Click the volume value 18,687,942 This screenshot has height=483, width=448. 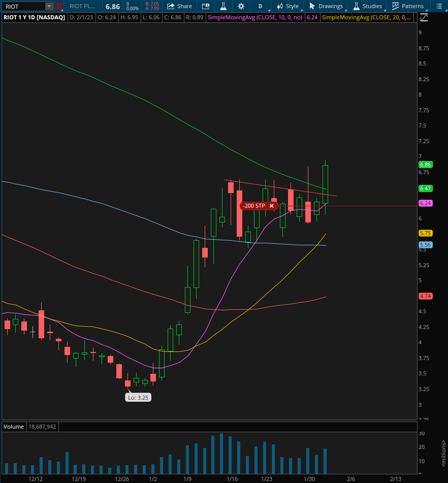click(42, 427)
